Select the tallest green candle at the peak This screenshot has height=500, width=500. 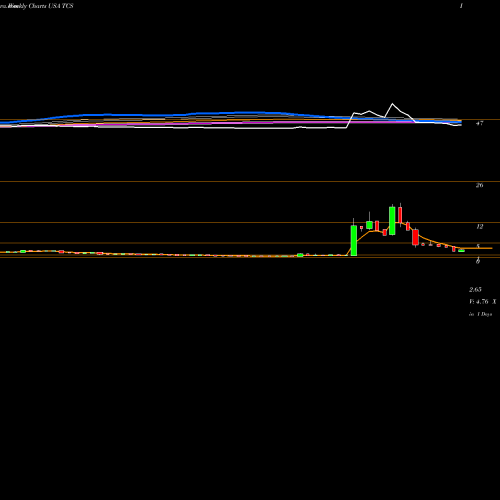tap(392, 221)
